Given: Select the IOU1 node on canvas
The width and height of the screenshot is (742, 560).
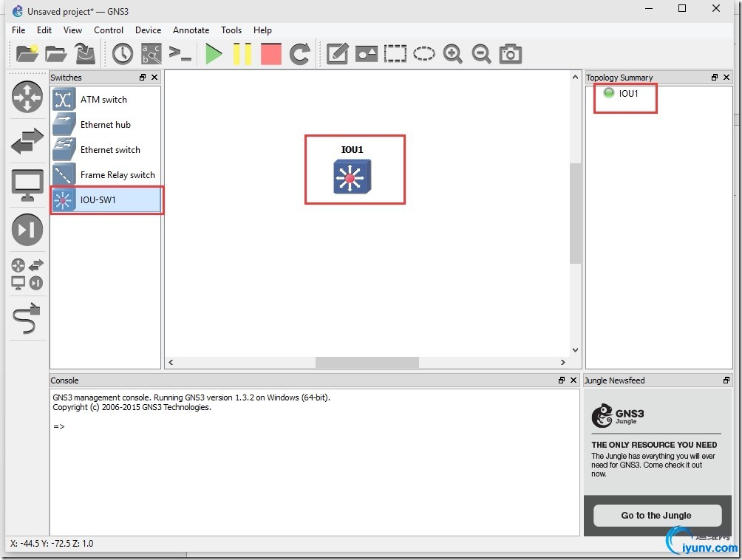Looking at the screenshot, I should click(x=352, y=177).
